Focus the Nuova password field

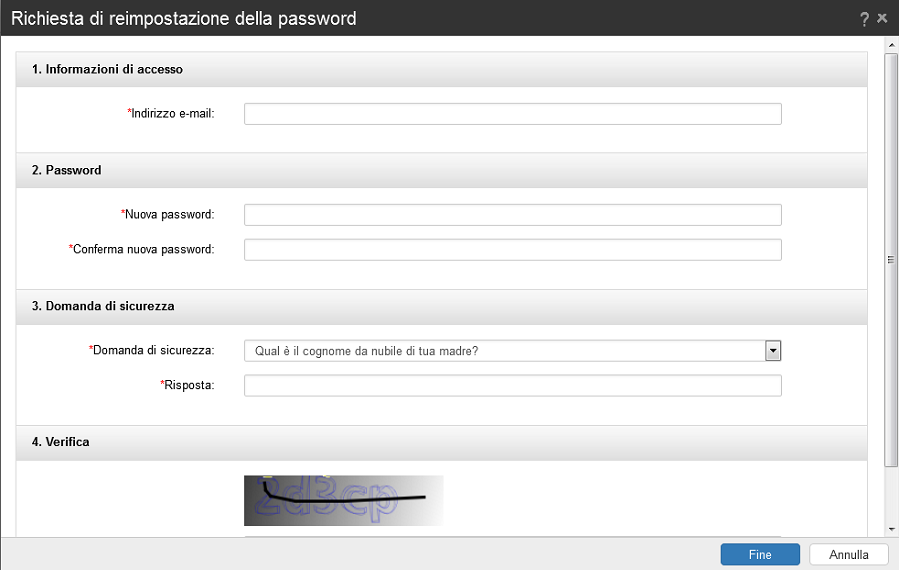(x=512, y=215)
